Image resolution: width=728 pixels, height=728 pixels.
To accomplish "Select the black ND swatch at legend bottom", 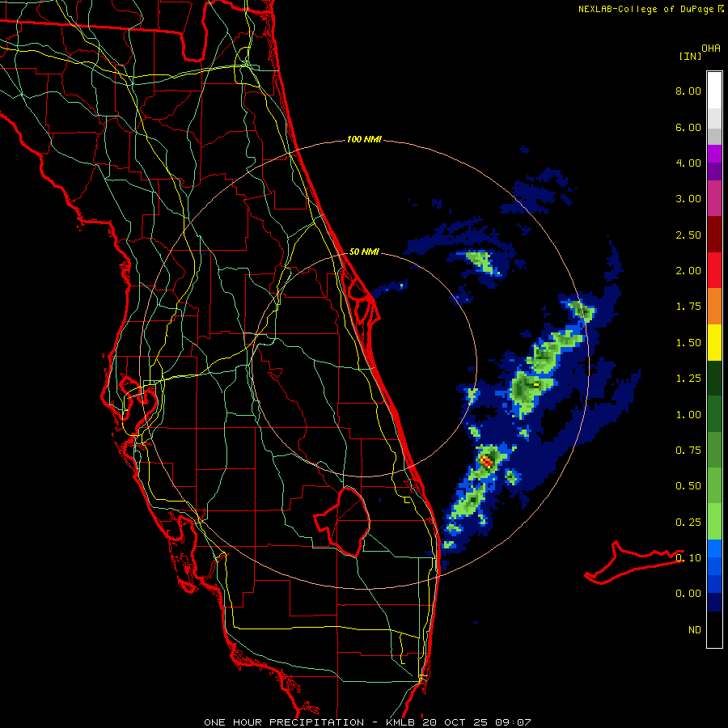I will (714, 629).
